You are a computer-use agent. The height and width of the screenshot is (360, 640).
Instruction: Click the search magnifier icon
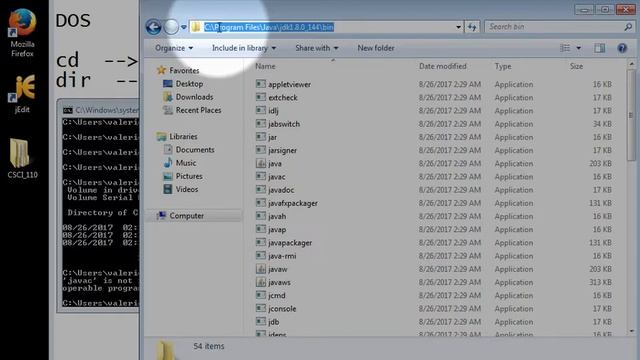[x=628, y=27]
